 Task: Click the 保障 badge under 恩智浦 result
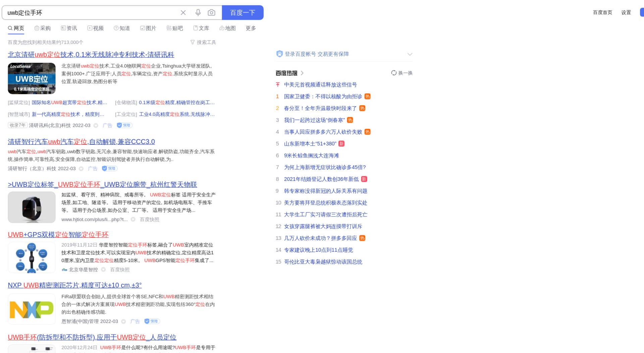152,321
